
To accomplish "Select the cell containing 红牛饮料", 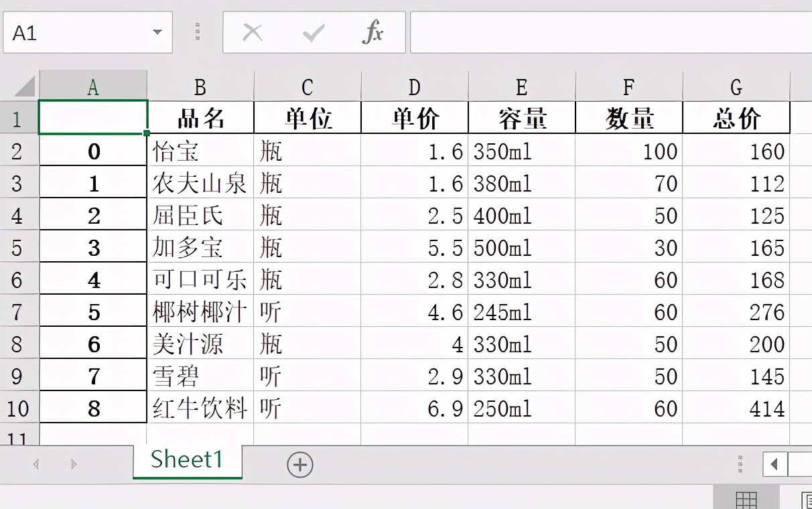I will (x=200, y=408).
